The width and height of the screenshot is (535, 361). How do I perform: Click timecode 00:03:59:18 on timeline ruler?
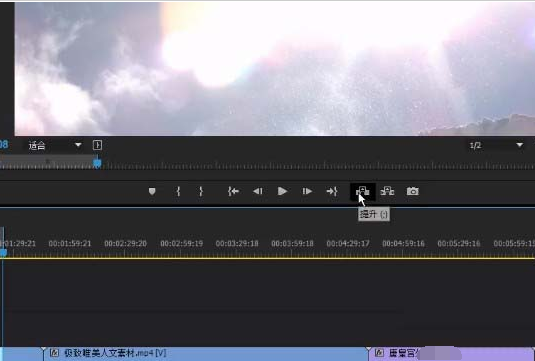coord(292,243)
